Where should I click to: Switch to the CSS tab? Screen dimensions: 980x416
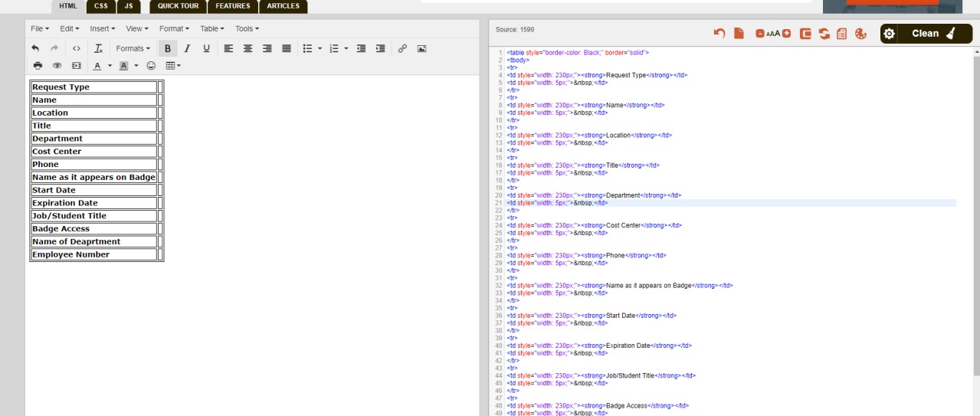pos(101,6)
